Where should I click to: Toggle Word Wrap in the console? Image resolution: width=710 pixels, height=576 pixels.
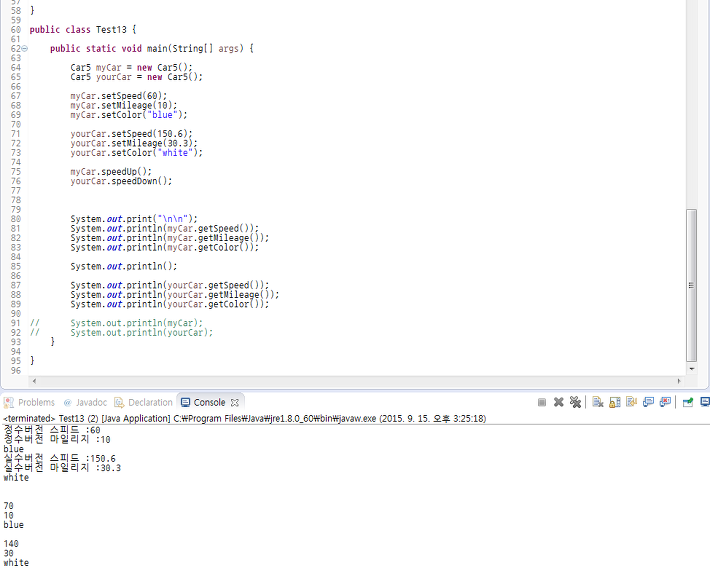pos(631,402)
